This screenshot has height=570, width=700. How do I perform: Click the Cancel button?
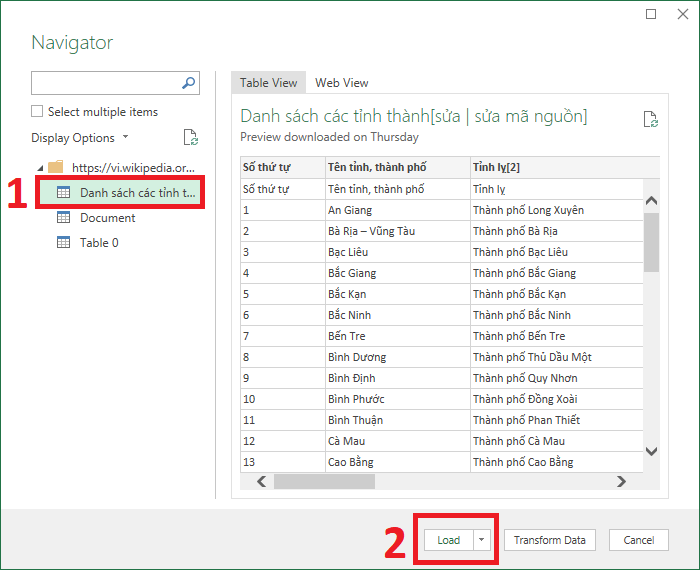point(638,540)
